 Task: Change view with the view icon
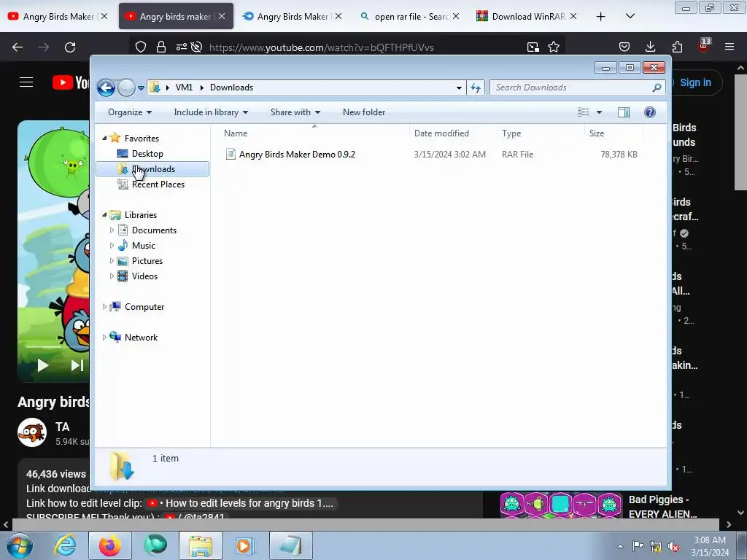(583, 112)
